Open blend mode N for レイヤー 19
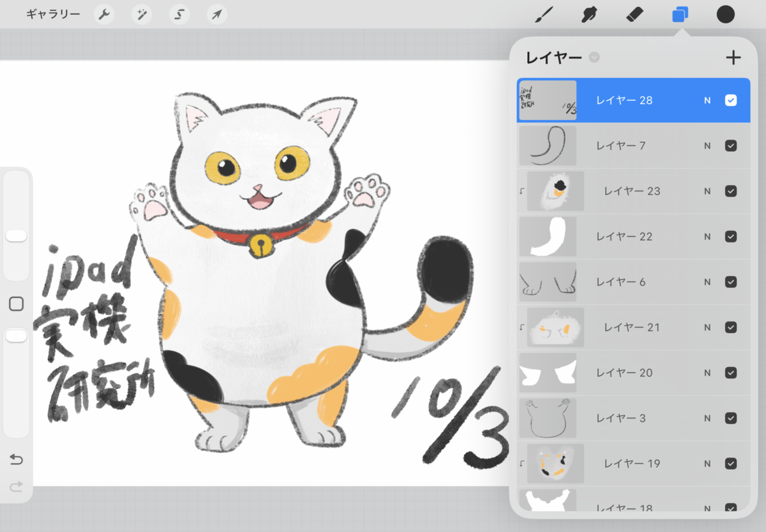Screen dimensions: 766x532 pos(707,463)
